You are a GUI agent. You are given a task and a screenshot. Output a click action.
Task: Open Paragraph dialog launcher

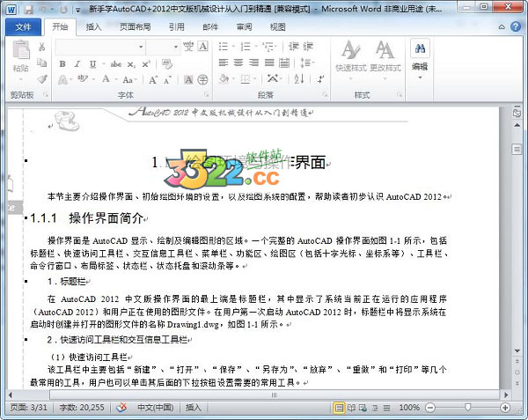(x=325, y=95)
